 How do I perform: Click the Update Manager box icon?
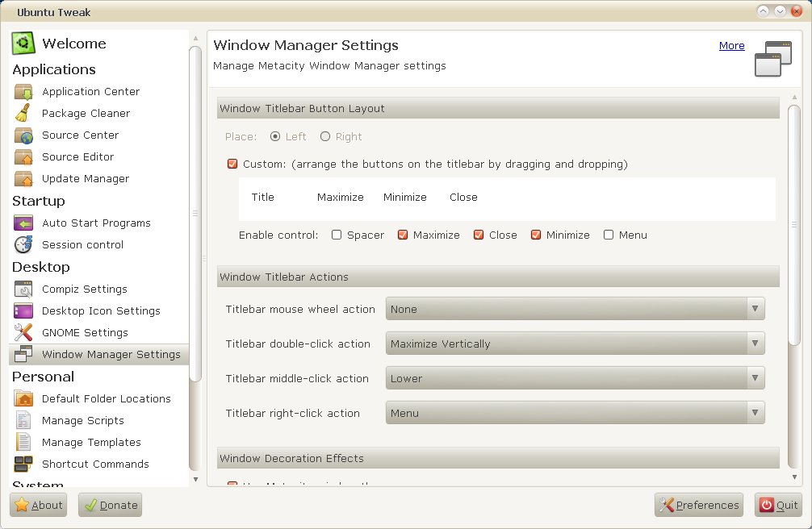(23, 178)
